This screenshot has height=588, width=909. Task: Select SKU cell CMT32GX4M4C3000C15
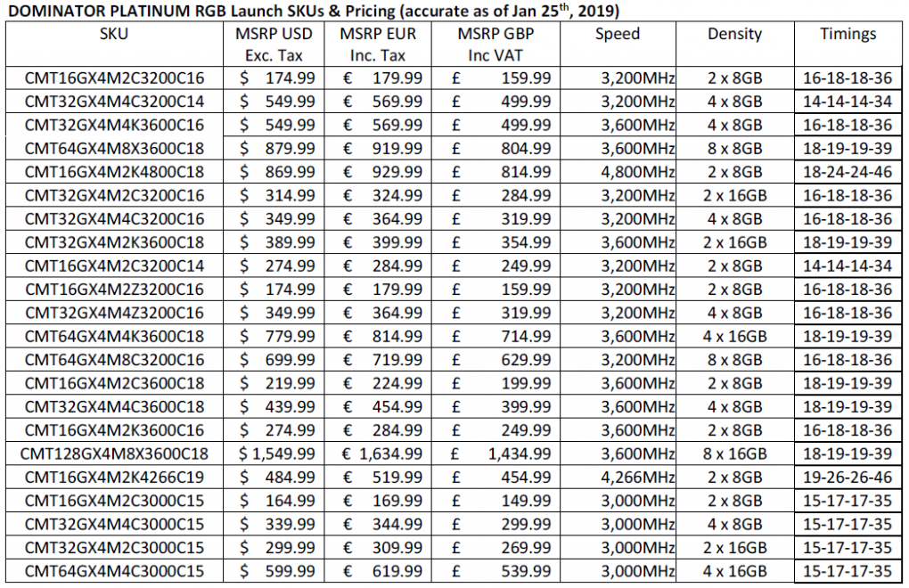114,524
